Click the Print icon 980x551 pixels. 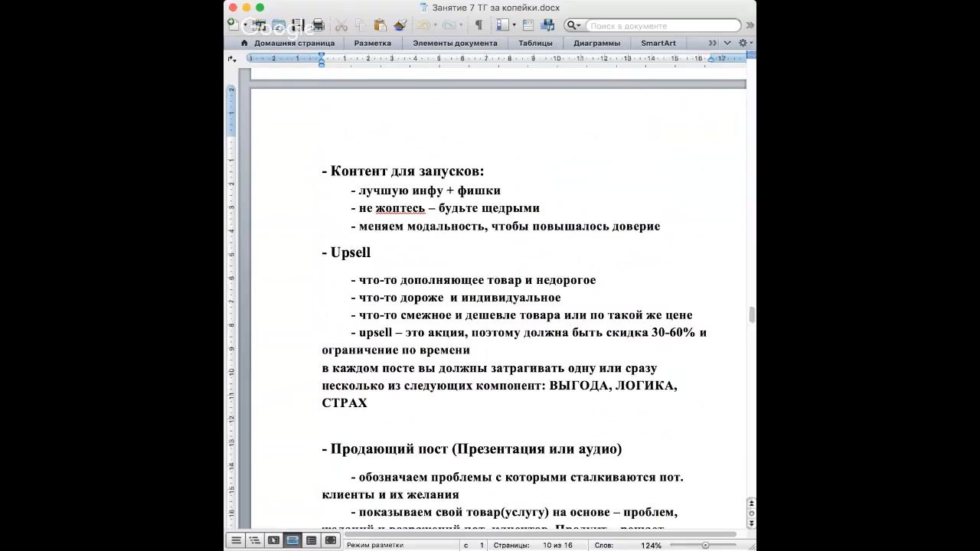pyautogui.click(x=318, y=25)
